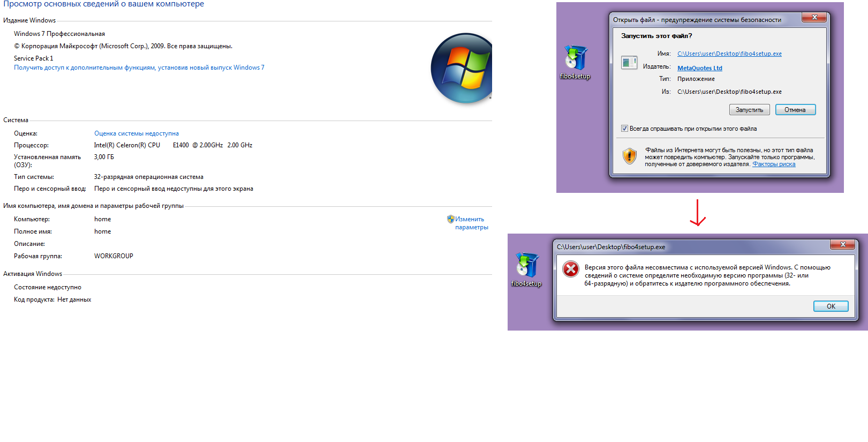Click the '3,00 ГБ' memory value
This screenshot has height=442, width=868.
(104, 157)
